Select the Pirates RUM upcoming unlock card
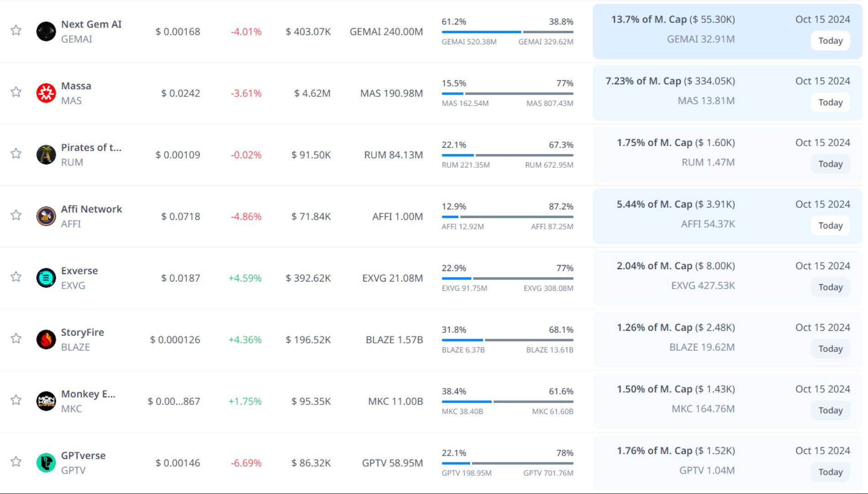This screenshot has height=494, width=868. tap(727, 155)
